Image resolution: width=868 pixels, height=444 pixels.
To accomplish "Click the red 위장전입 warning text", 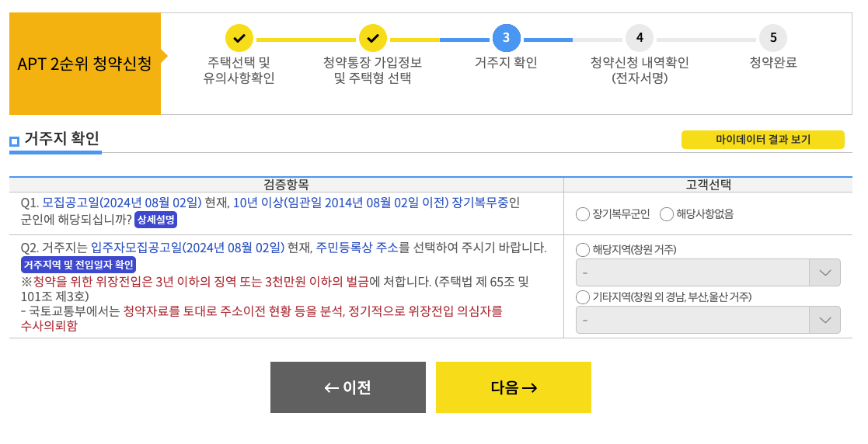I will coord(200,282).
